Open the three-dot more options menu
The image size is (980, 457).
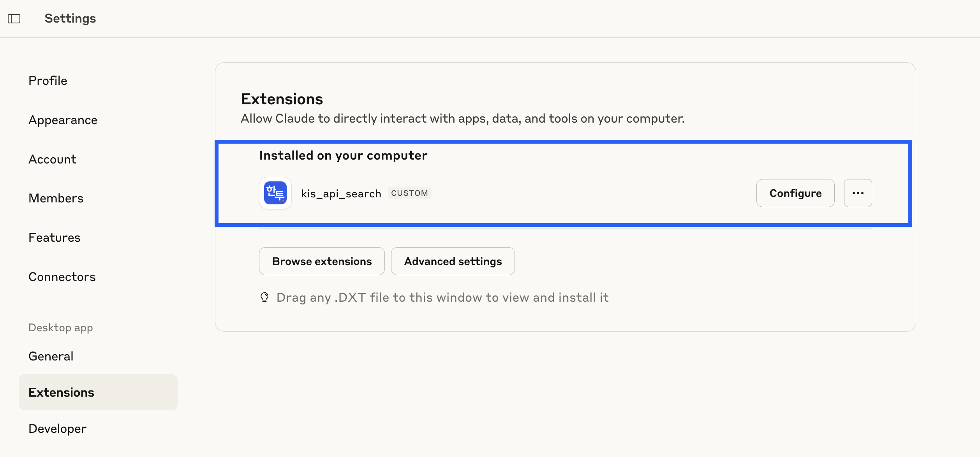858,193
